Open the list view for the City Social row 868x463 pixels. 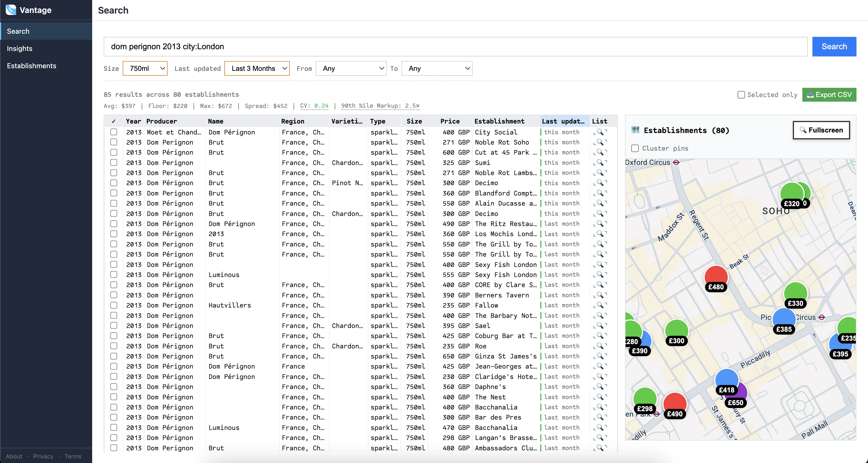[601, 132]
